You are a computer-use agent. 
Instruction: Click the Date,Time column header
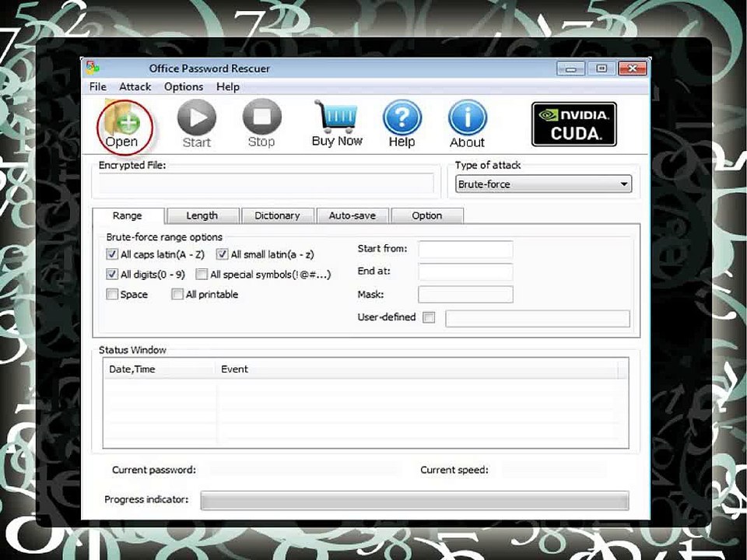(160, 369)
